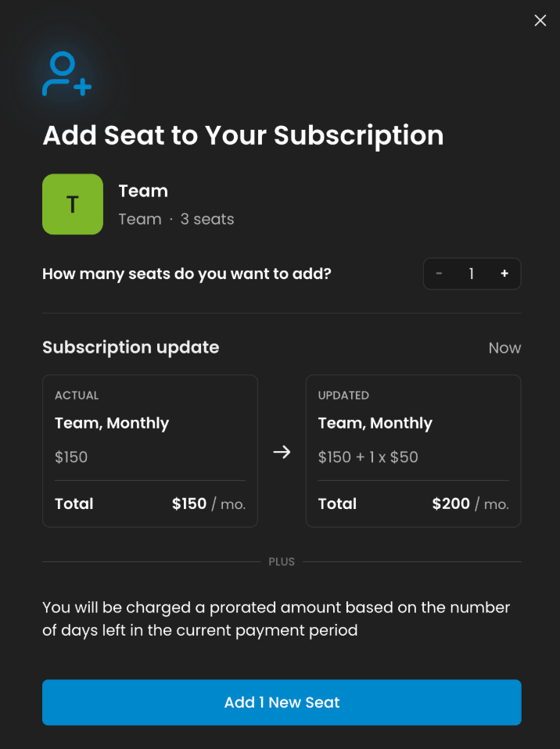Image resolution: width=560 pixels, height=749 pixels.
Task: Click the prorated charge notice text
Action: (x=276, y=618)
